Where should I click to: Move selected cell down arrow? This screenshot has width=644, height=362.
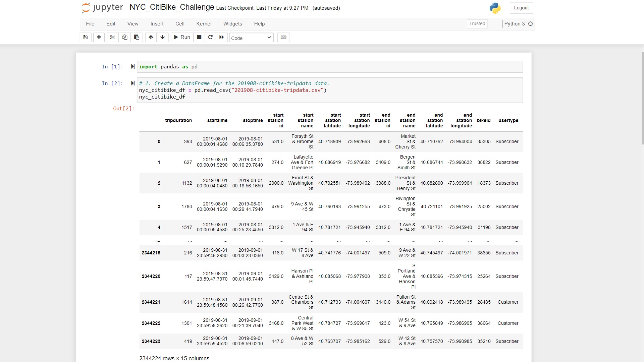163,37
